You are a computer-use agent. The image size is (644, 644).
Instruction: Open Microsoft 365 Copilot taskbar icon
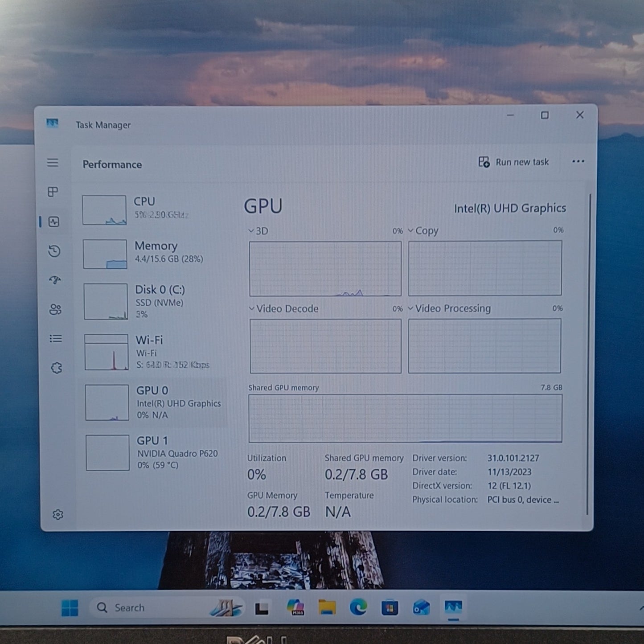click(x=295, y=607)
